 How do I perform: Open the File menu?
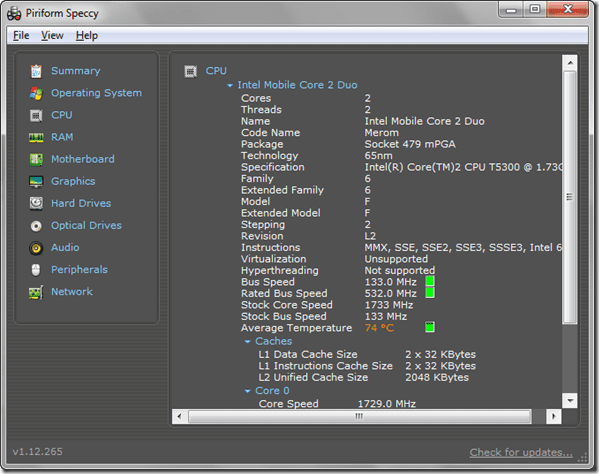click(21, 36)
